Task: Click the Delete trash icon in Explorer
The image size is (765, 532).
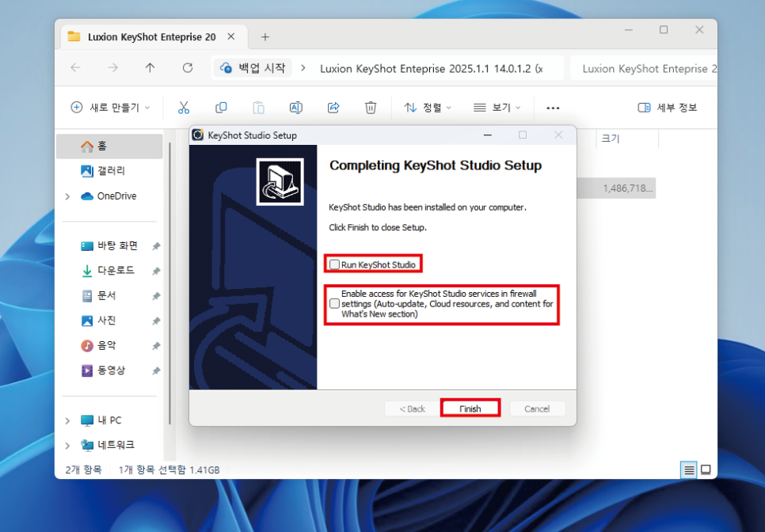Action: (371, 108)
